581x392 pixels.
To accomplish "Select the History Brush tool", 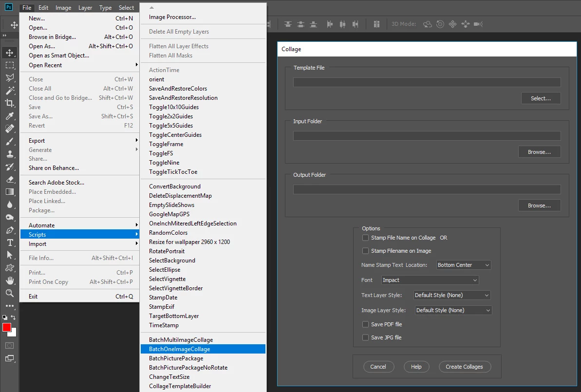I will pos(10,167).
